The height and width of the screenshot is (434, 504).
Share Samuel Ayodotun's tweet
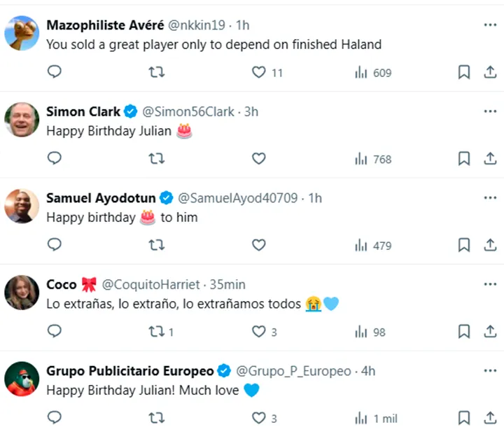coord(490,245)
